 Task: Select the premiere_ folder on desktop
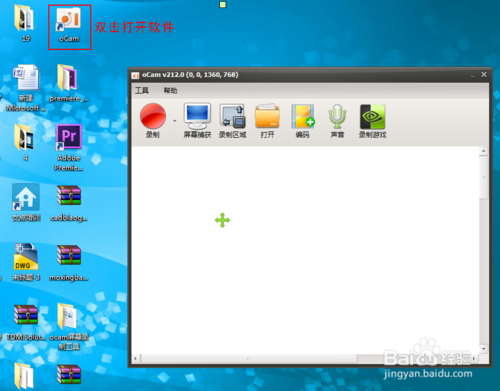tap(68, 83)
